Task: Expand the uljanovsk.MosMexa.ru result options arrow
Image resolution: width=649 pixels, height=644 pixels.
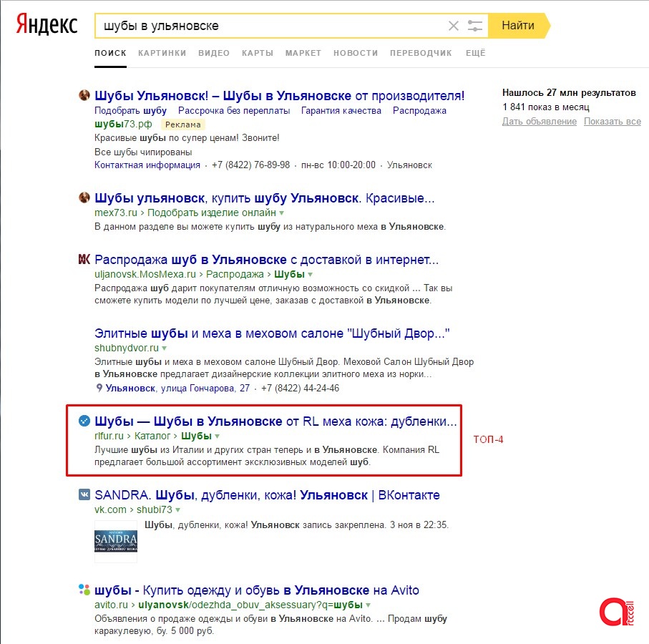Action: [310, 274]
